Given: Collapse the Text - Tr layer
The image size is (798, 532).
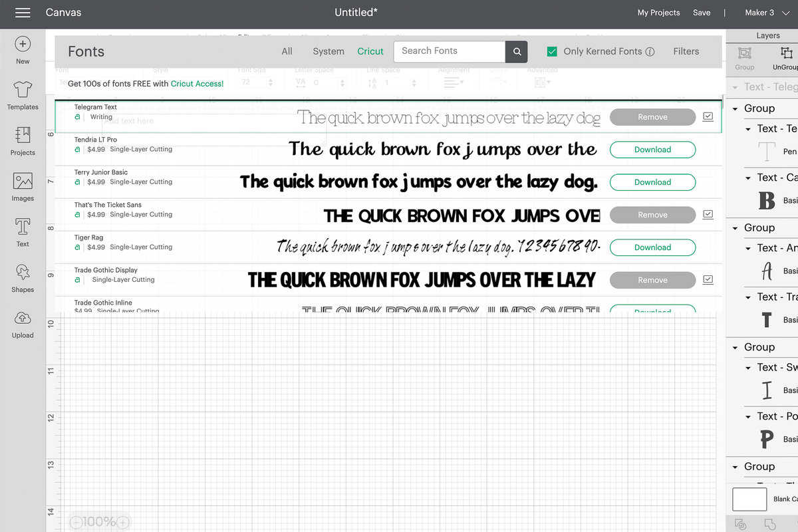Looking at the screenshot, I should pos(748,297).
